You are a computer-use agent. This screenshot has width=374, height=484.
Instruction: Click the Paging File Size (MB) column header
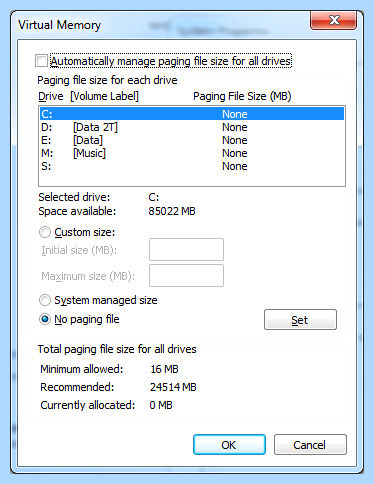(242, 96)
